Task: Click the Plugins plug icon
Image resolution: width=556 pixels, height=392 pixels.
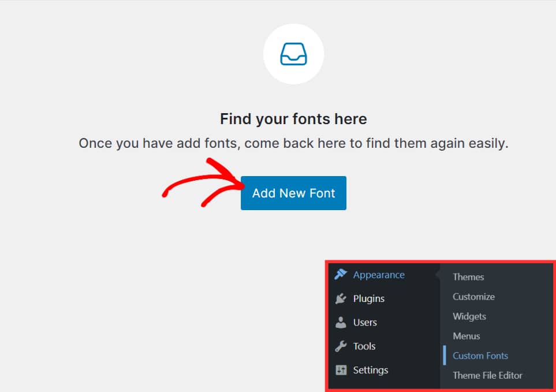Action: pyautogui.click(x=341, y=298)
